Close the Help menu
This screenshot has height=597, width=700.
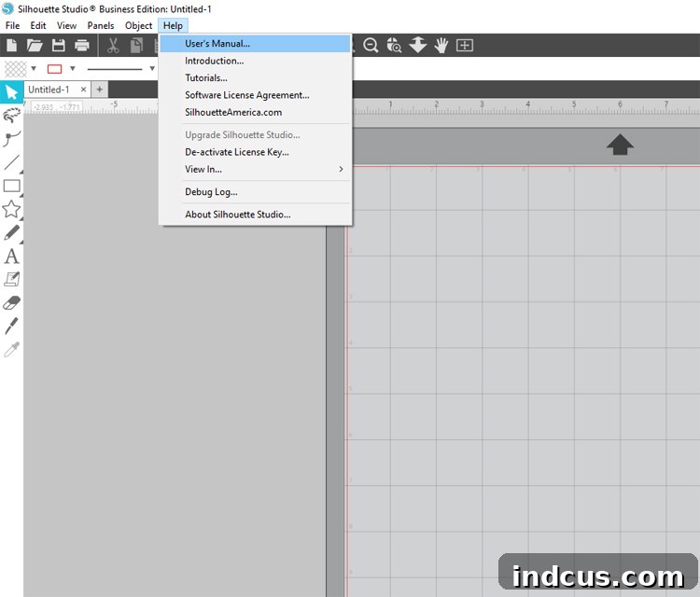[x=173, y=25]
